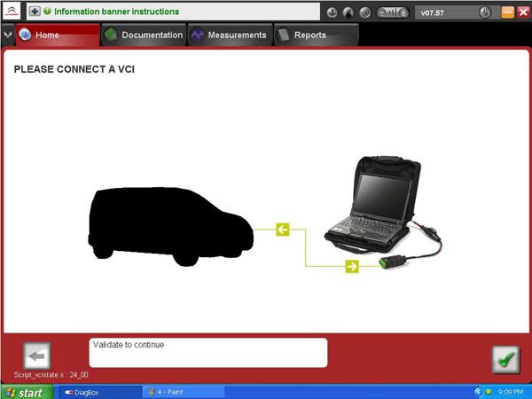Expand the information banner with plus icon
This screenshot has width=532, height=399.
(35, 12)
